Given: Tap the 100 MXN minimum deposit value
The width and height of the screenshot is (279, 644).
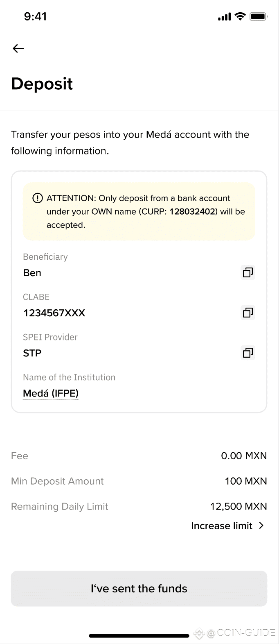Looking at the screenshot, I should click(245, 481).
